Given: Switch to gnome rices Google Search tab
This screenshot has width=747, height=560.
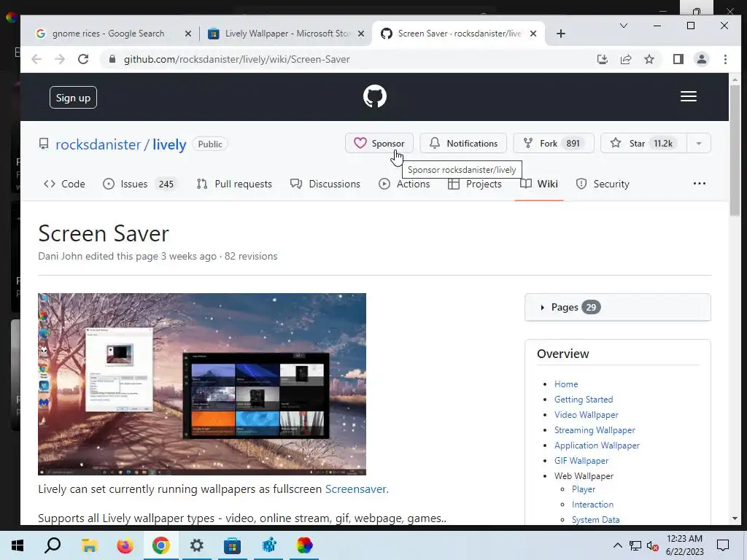Looking at the screenshot, I should coord(108,34).
